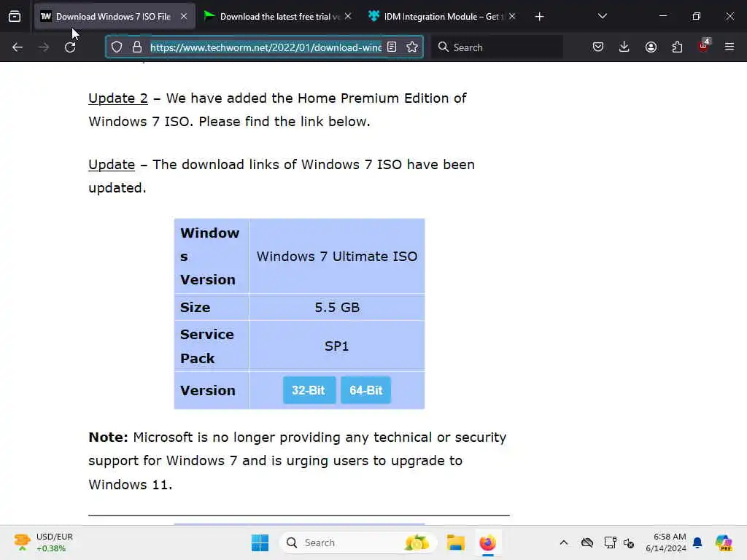This screenshot has height=560, width=747.
Task: Open display cast tray icon
Action: tap(610, 542)
